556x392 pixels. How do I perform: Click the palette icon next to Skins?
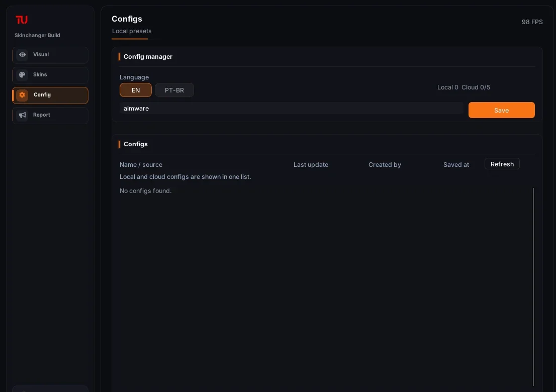(22, 75)
